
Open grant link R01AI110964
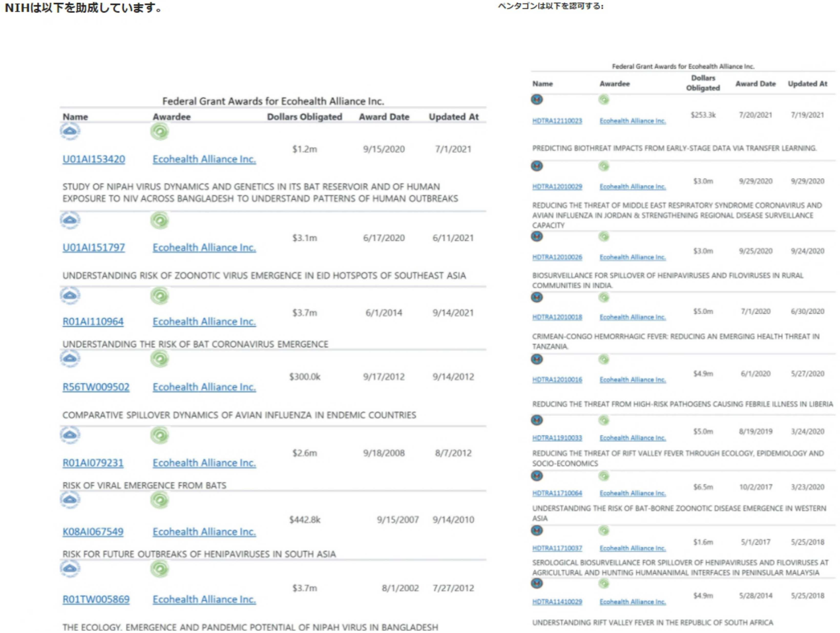(93, 322)
